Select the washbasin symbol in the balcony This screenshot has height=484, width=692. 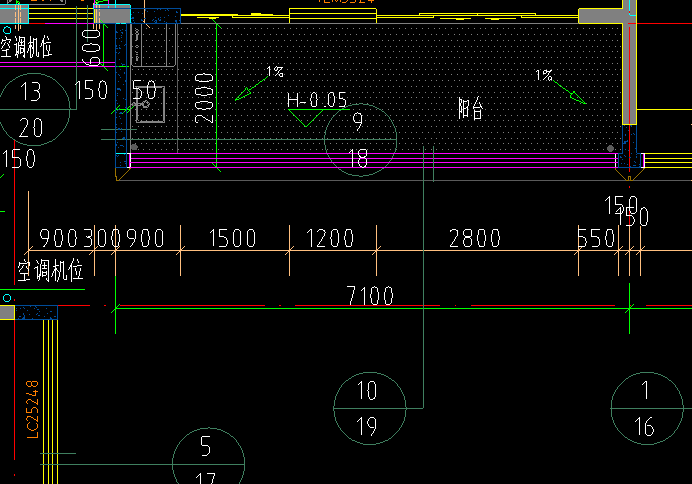[x=150, y=105]
